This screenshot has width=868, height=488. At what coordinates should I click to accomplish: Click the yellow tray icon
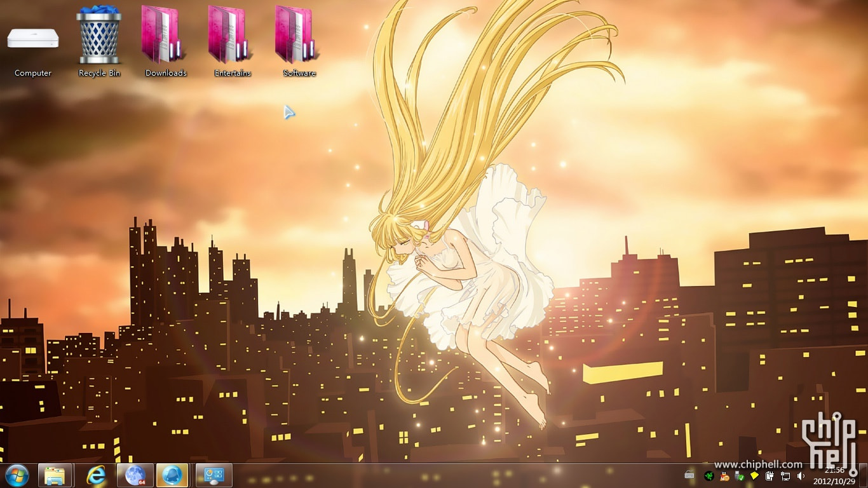pyautogui.click(x=754, y=475)
